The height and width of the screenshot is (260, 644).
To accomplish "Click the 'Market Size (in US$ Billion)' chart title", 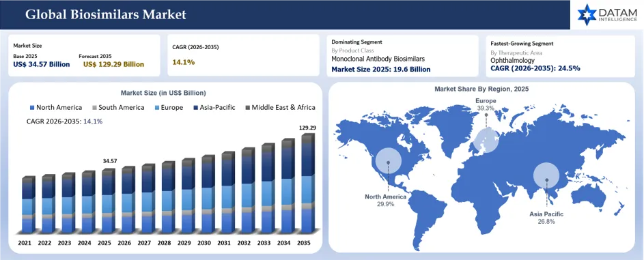I will (163, 93).
